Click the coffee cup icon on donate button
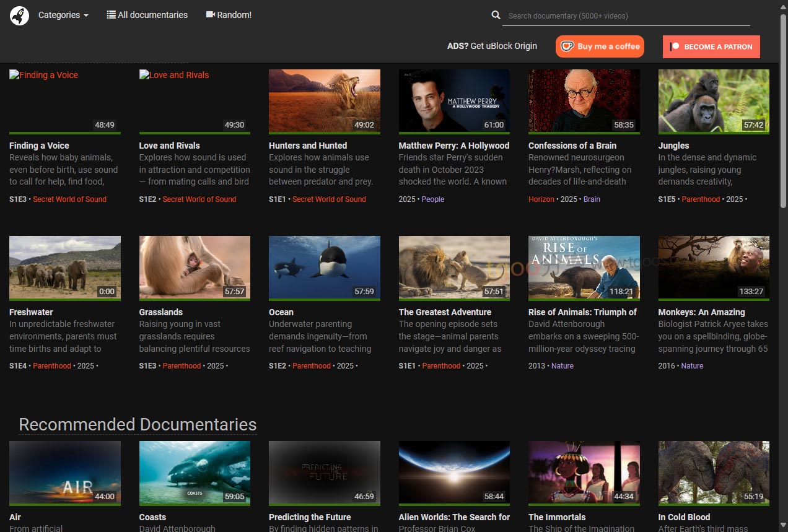The height and width of the screenshot is (532, 788). pyautogui.click(x=566, y=46)
